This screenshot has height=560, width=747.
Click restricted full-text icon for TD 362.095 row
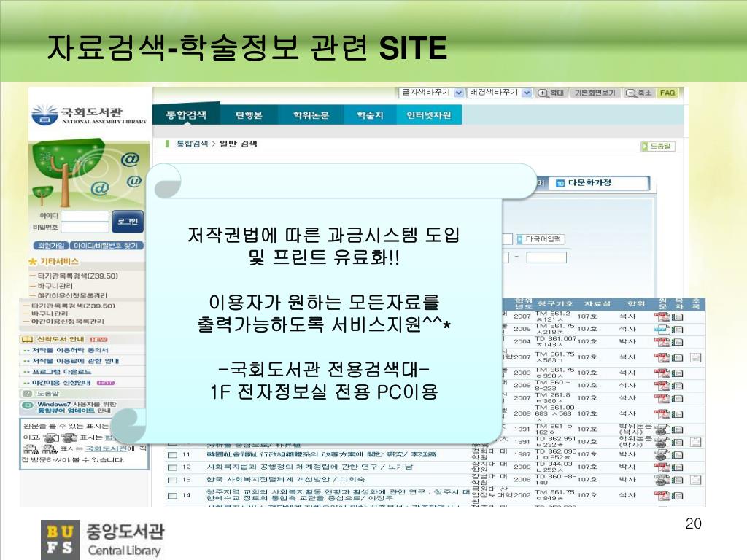[x=662, y=455]
